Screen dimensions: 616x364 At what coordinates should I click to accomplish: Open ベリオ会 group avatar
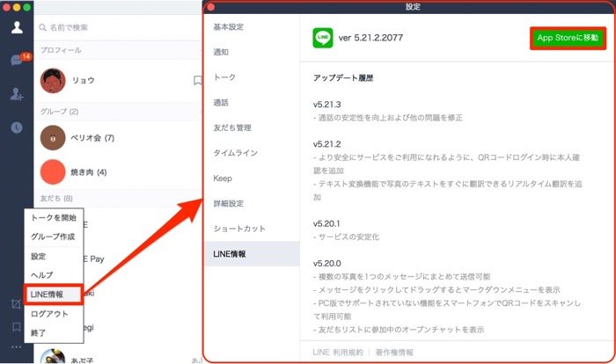(53, 138)
